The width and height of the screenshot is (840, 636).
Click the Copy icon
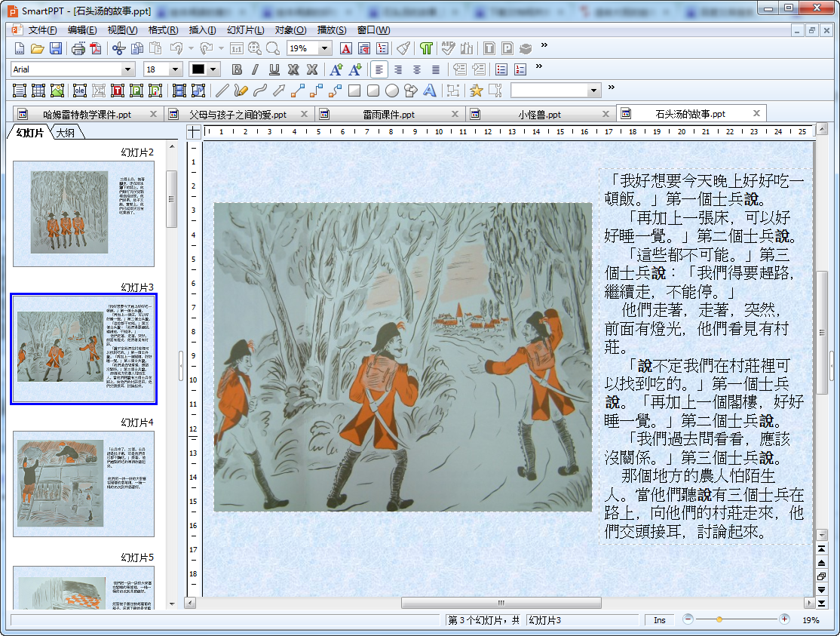137,49
